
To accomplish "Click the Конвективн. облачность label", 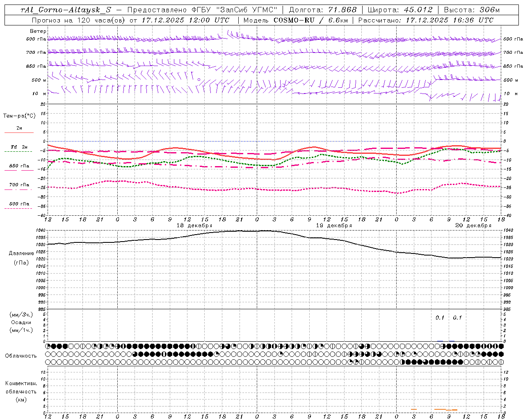I will coord(21,388).
